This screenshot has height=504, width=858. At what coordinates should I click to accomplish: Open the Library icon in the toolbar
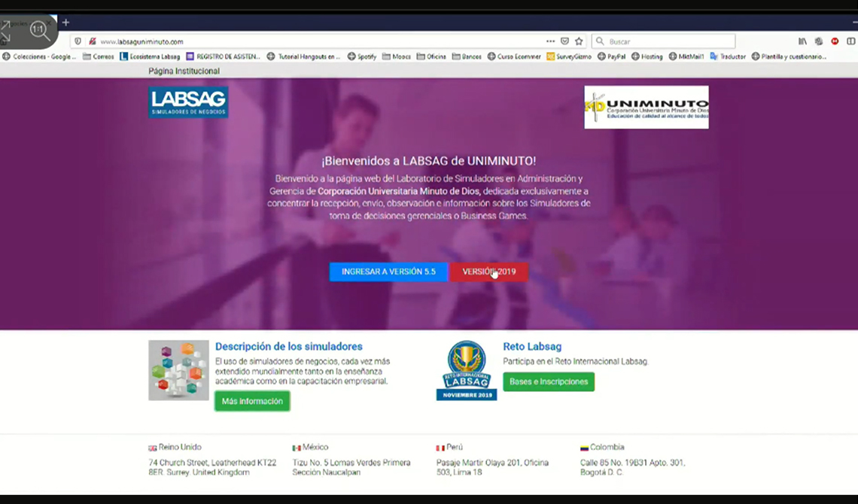point(802,41)
